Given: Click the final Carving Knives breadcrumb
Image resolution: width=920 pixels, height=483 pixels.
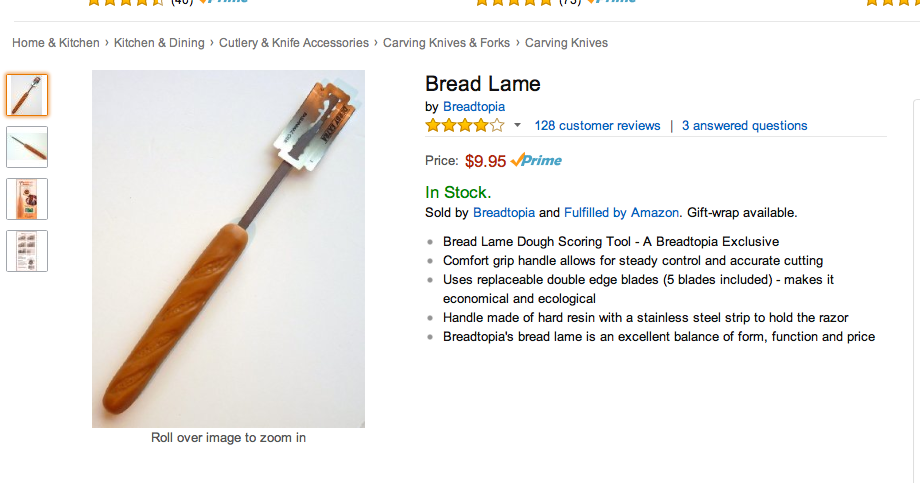Looking at the screenshot, I should click(566, 43).
